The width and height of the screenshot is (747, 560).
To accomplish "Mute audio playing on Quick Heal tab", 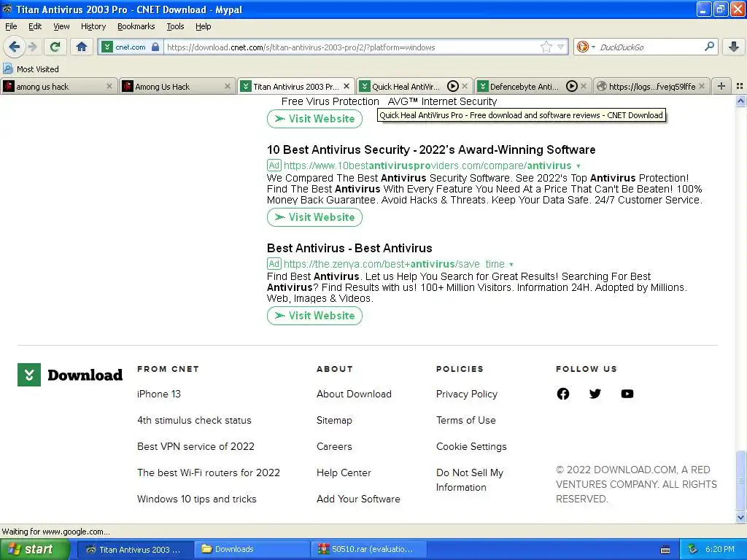I will (452, 86).
